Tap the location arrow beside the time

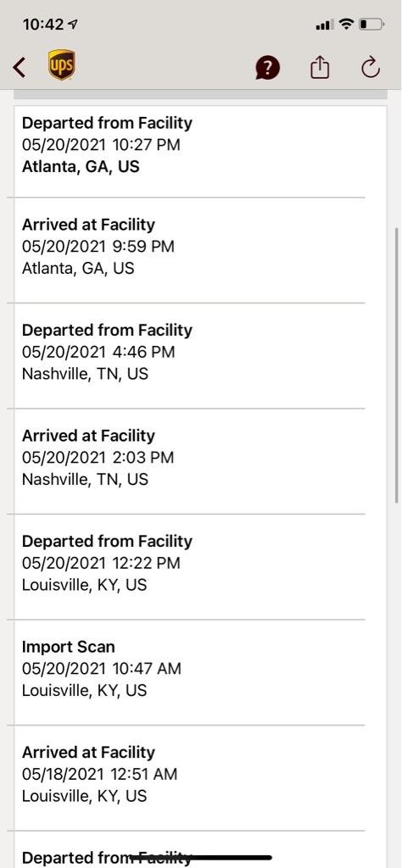tap(72, 25)
